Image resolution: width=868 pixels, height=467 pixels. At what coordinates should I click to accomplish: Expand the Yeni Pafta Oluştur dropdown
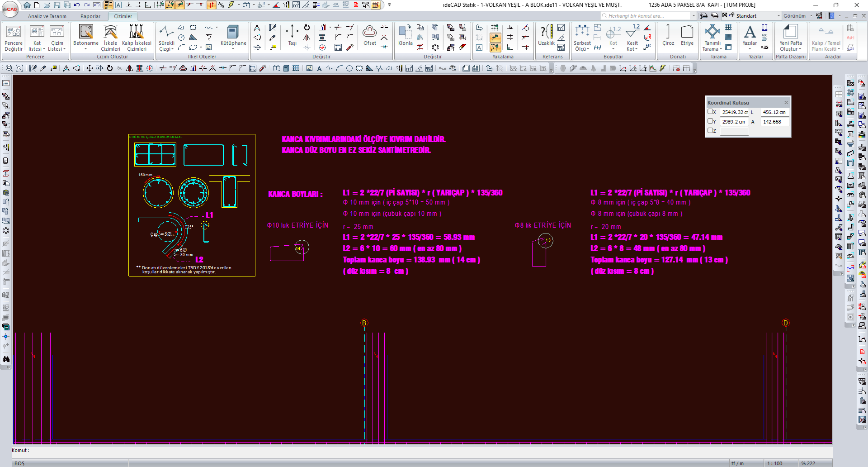coord(800,49)
